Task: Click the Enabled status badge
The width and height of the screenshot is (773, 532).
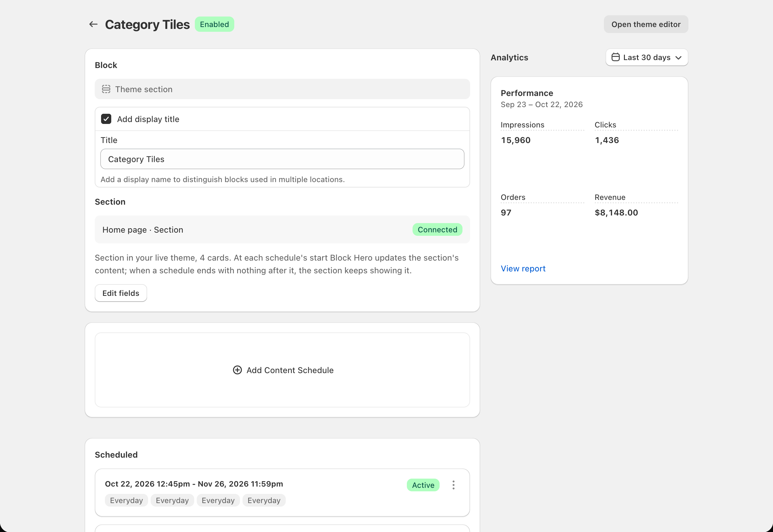Action: (x=214, y=24)
